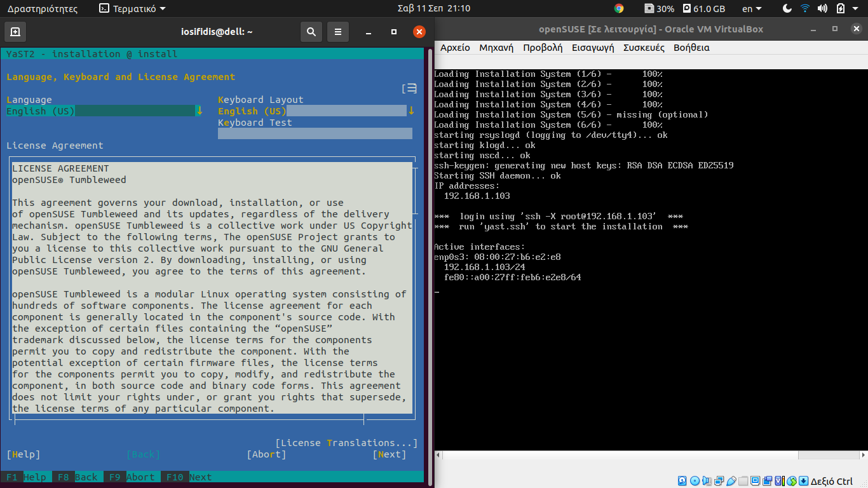Click the 'LICENSE AGREEMENT' heading text

[61, 168]
